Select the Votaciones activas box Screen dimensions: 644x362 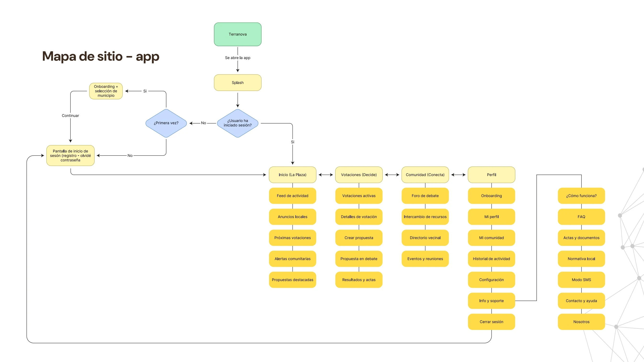(x=359, y=196)
